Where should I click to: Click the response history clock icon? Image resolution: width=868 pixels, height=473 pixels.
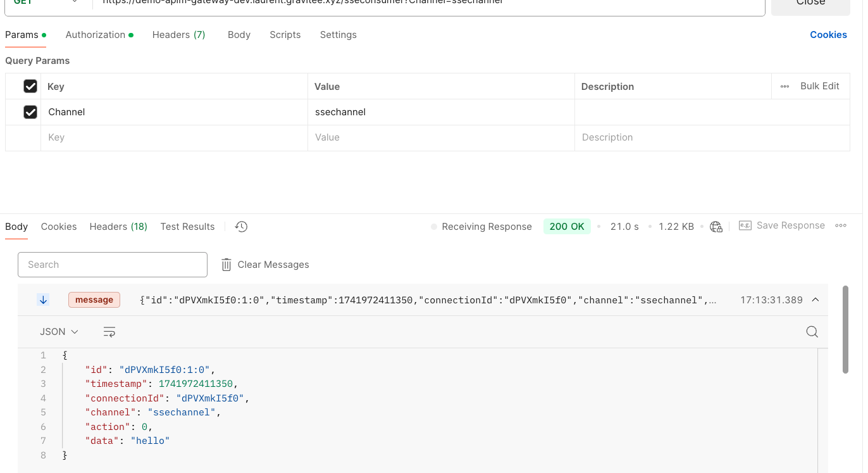pos(241,227)
